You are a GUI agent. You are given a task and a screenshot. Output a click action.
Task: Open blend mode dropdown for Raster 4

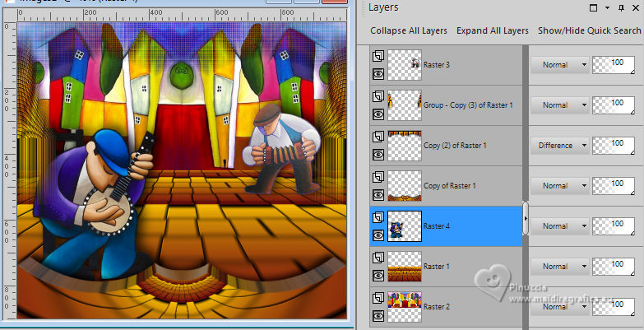click(560, 226)
